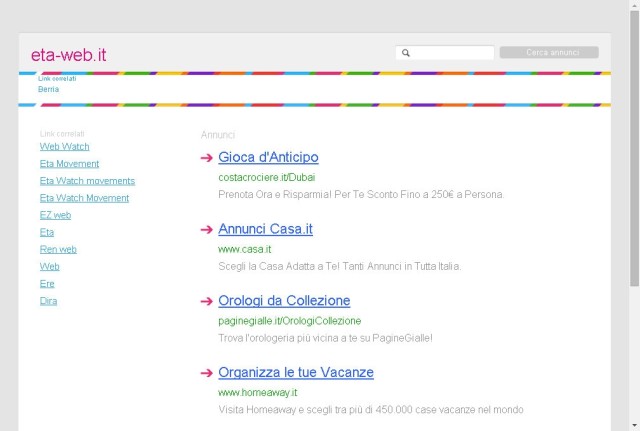Viewport: 640px width, 431px height.
Task: Open the Annunci Casa.it ad link
Action: (265, 229)
